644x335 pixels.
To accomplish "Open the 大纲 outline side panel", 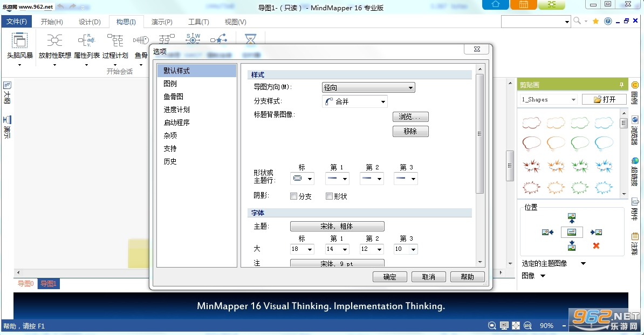I will click(x=7, y=93).
